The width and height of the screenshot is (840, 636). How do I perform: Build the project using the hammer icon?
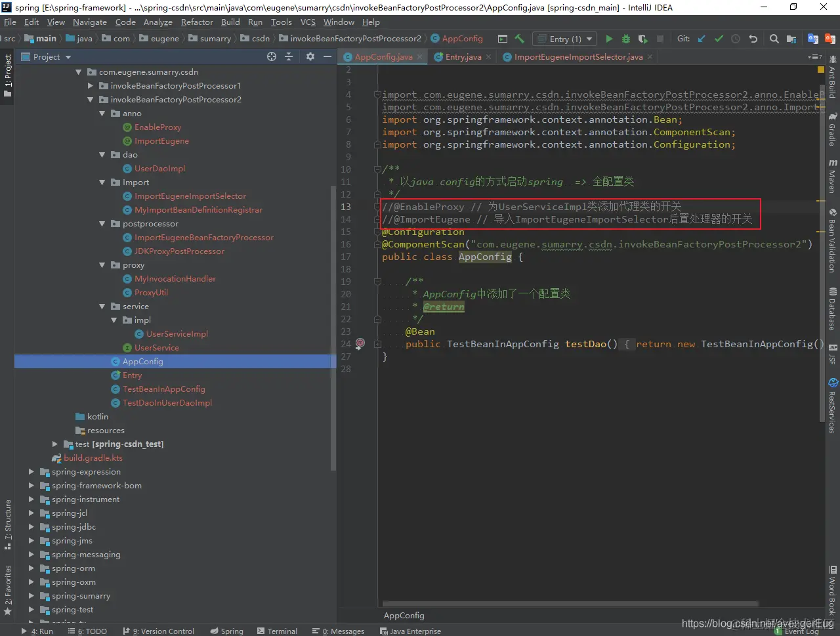(520, 39)
